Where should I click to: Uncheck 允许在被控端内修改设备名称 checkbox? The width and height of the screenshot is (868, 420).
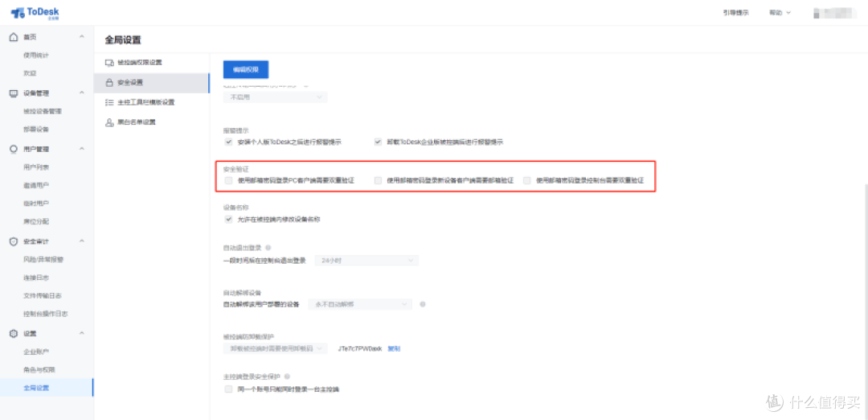pos(228,220)
